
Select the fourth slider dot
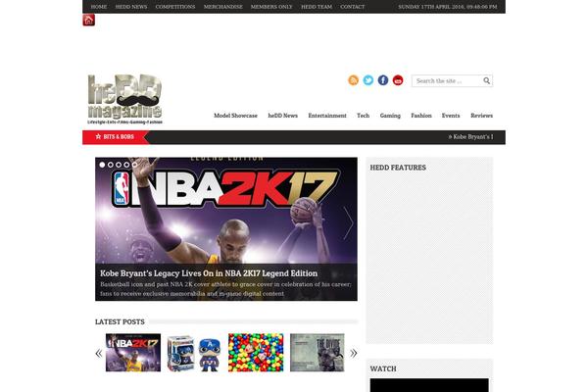click(126, 165)
